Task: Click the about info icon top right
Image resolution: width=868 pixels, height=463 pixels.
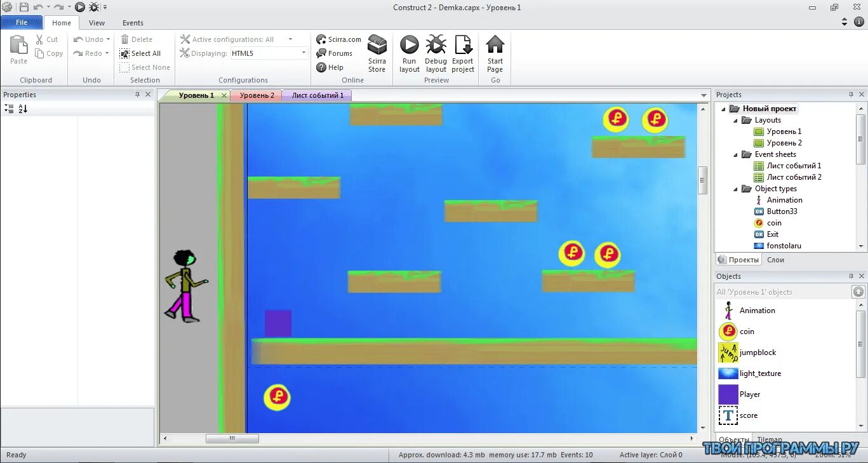Action: (859, 22)
